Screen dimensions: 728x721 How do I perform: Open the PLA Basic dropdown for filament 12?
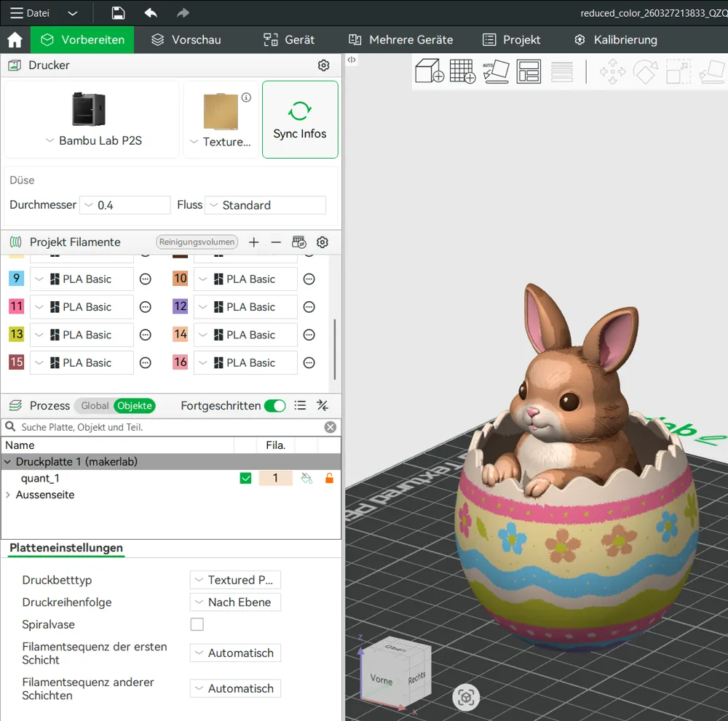(245, 307)
